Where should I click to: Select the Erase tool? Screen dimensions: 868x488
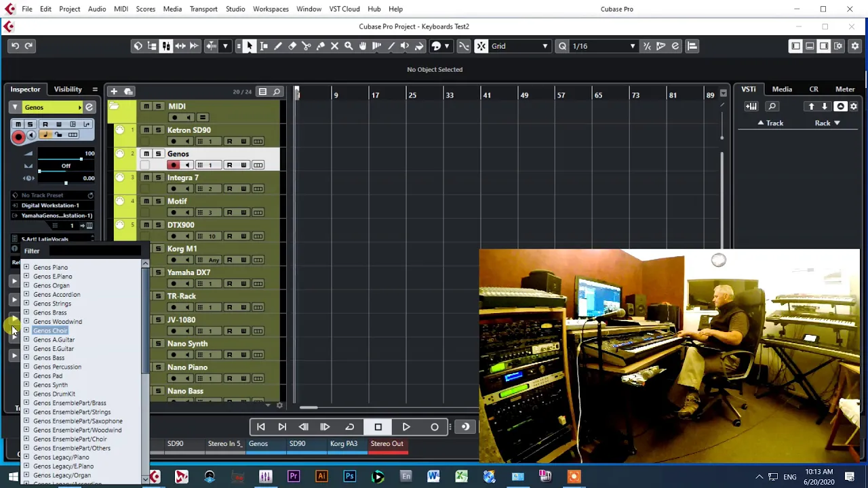coord(292,46)
